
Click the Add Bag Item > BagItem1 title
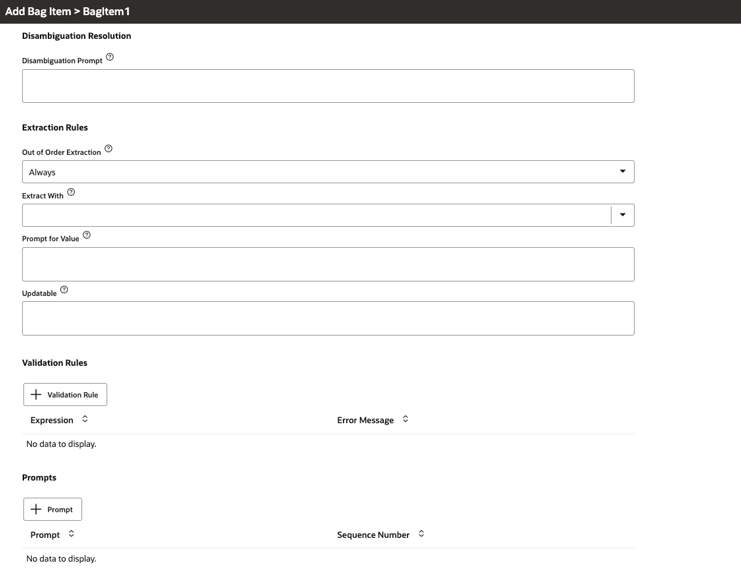68,11
